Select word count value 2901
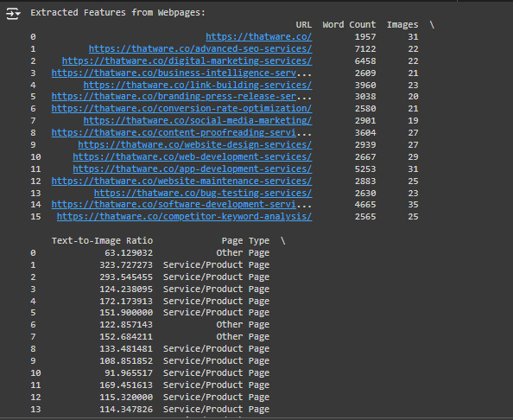This screenshot has height=420, width=513. 365,121
